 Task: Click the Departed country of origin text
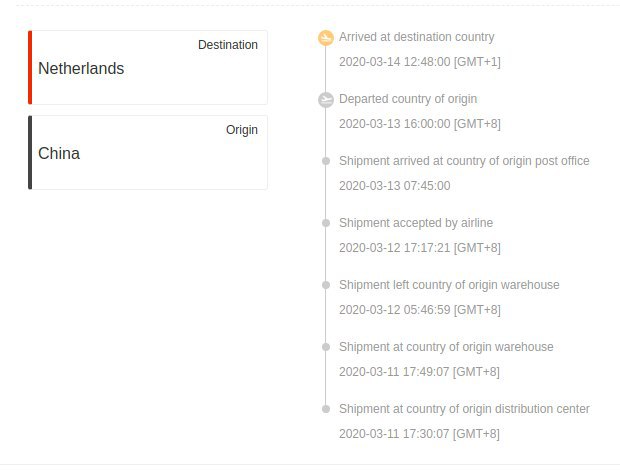pyautogui.click(x=408, y=99)
